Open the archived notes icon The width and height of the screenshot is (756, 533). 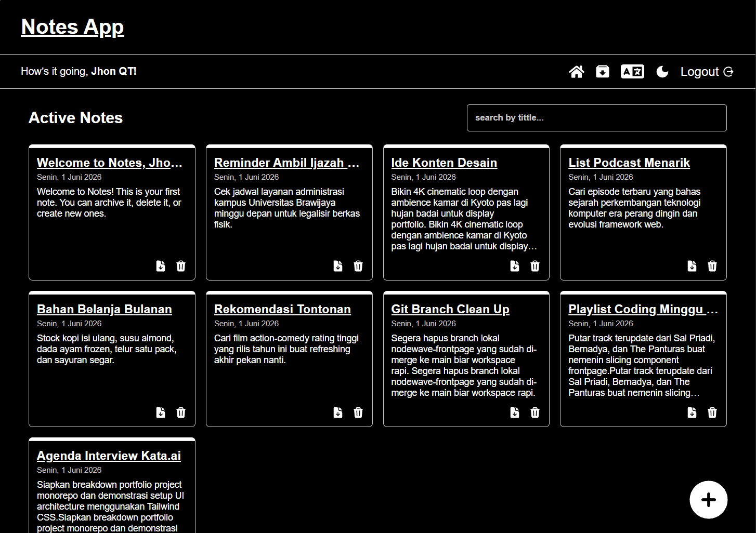coord(603,72)
